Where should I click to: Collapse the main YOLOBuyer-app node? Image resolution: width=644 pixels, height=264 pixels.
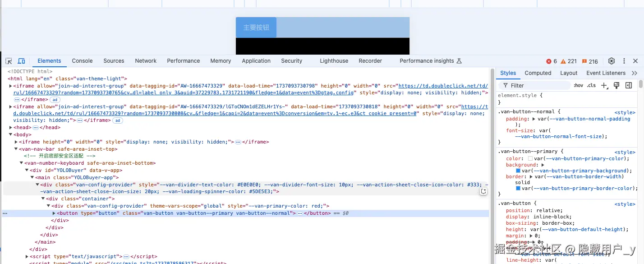[32, 177]
